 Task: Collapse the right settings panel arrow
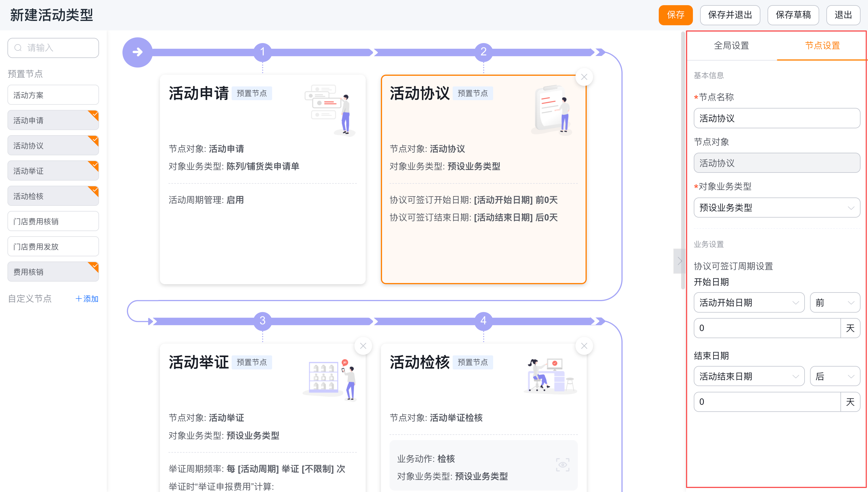click(679, 261)
